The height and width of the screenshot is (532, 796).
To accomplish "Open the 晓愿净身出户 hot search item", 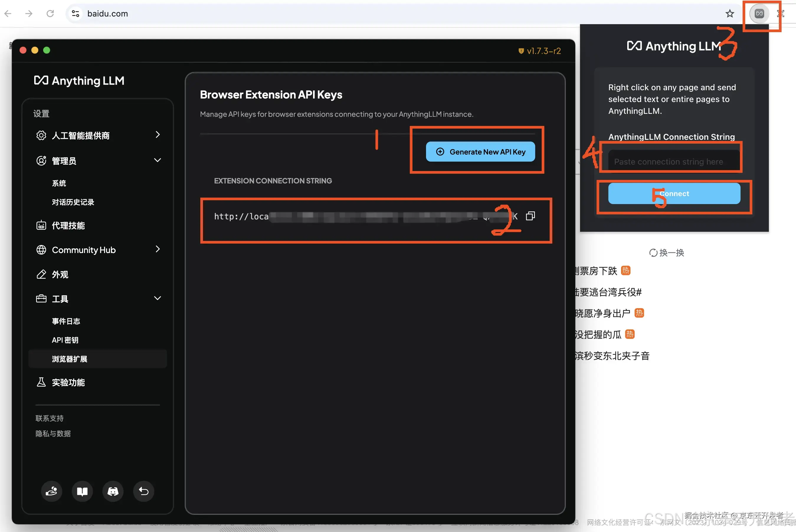I will (x=602, y=313).
